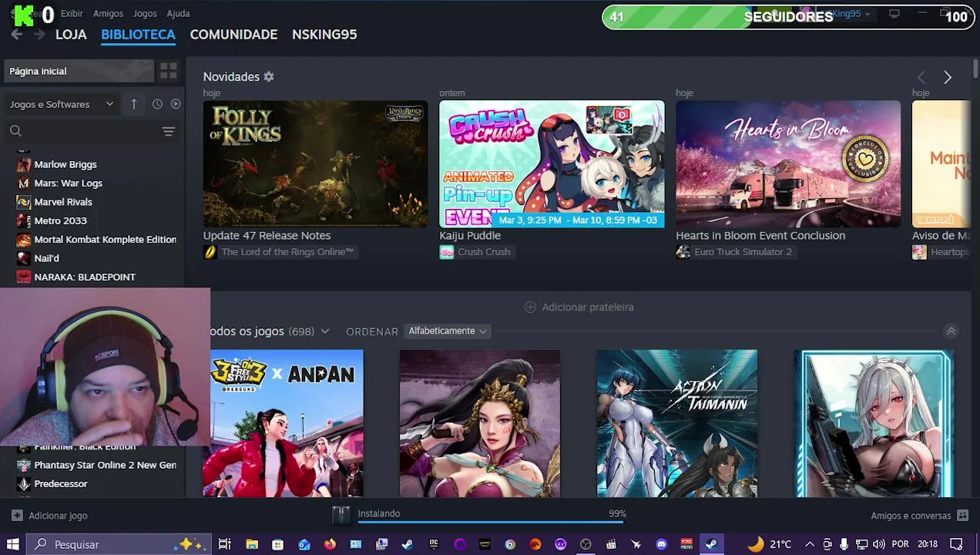Expand the Todos os jogos chevron

[325, 331]
